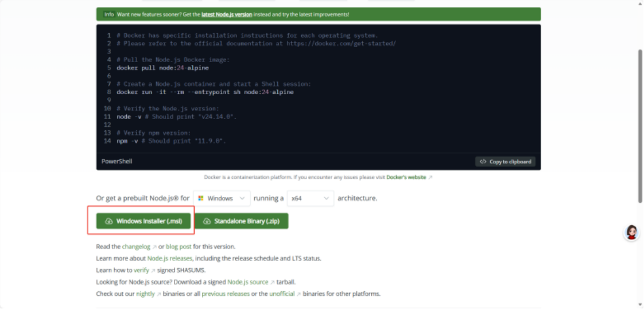
Task: Download the Standalone Binary (.zip)
Action: click(241, 221)
